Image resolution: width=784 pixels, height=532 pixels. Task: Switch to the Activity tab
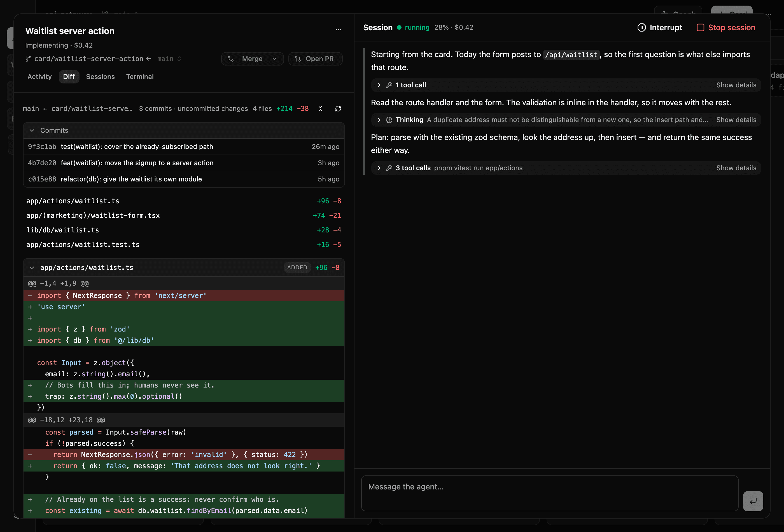pyautogui.click(x=39, y=77)
